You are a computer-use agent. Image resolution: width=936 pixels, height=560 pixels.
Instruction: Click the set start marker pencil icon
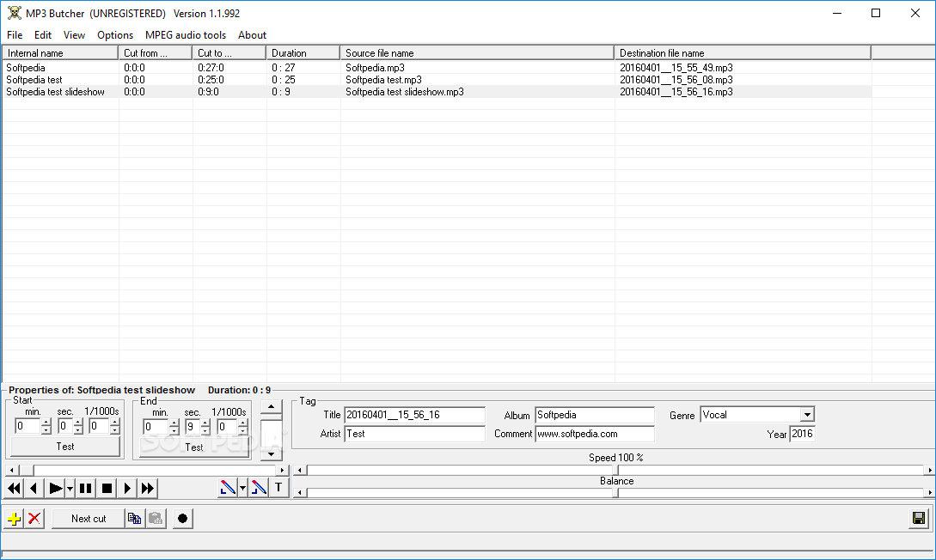coord(228,488)
